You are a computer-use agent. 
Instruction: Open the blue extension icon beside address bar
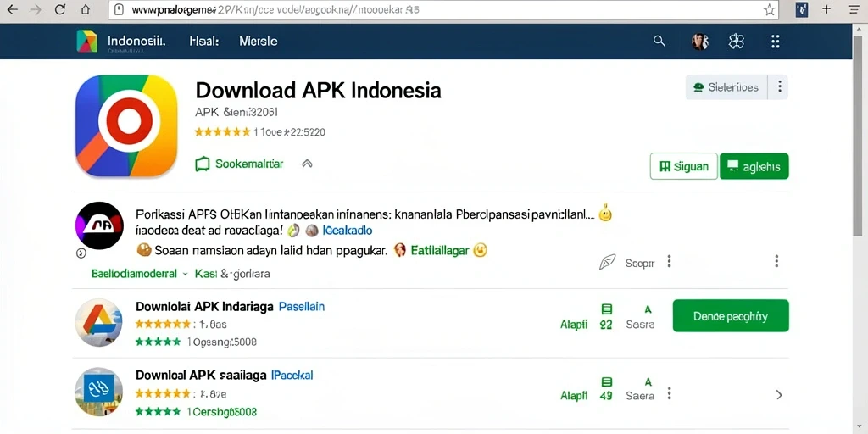pos(801,9)
